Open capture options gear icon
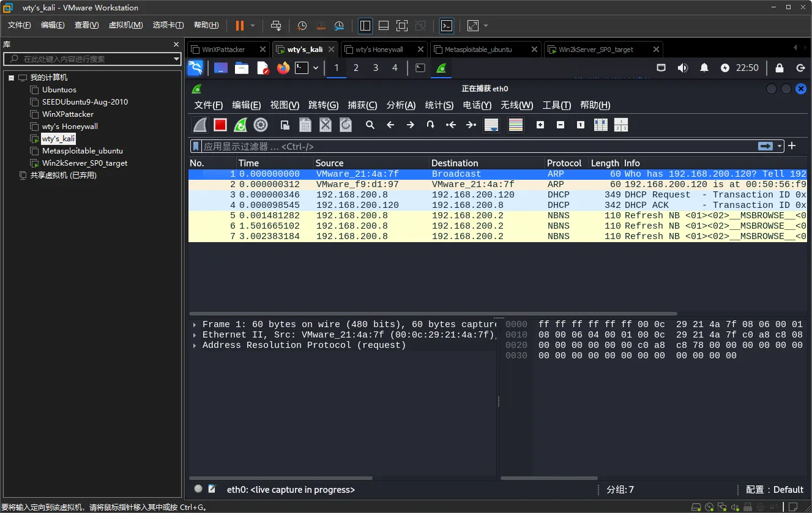This screenshot has width=812, height=513. [x=261, y=125]
